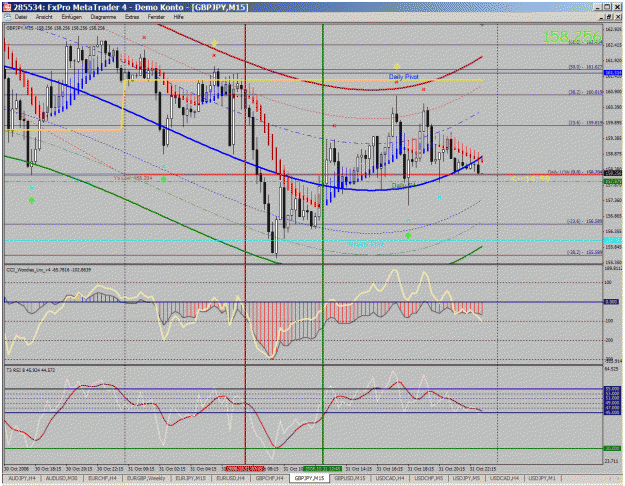Switch to the GBPCHF,H4 chart tab
The width and height of the screenshot is (625, 486).
pos(269,478)
